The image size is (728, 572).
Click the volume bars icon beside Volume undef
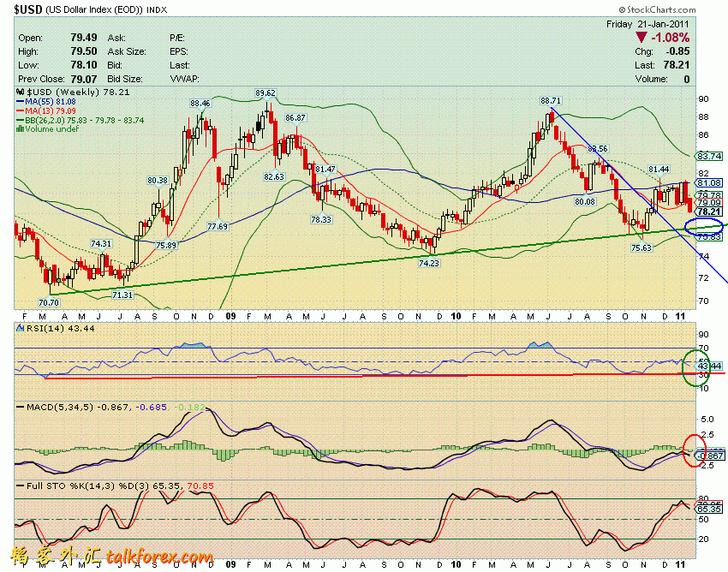[20, 129]
